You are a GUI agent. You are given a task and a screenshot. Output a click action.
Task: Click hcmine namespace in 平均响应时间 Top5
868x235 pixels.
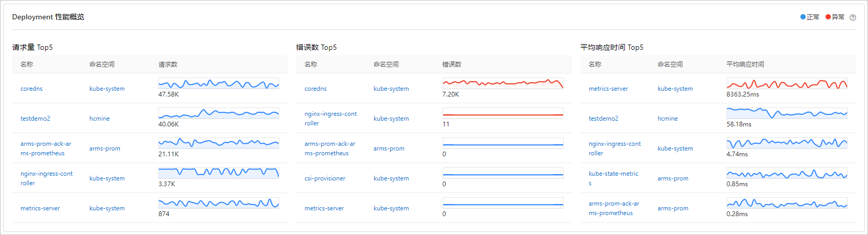coord(668,119)
